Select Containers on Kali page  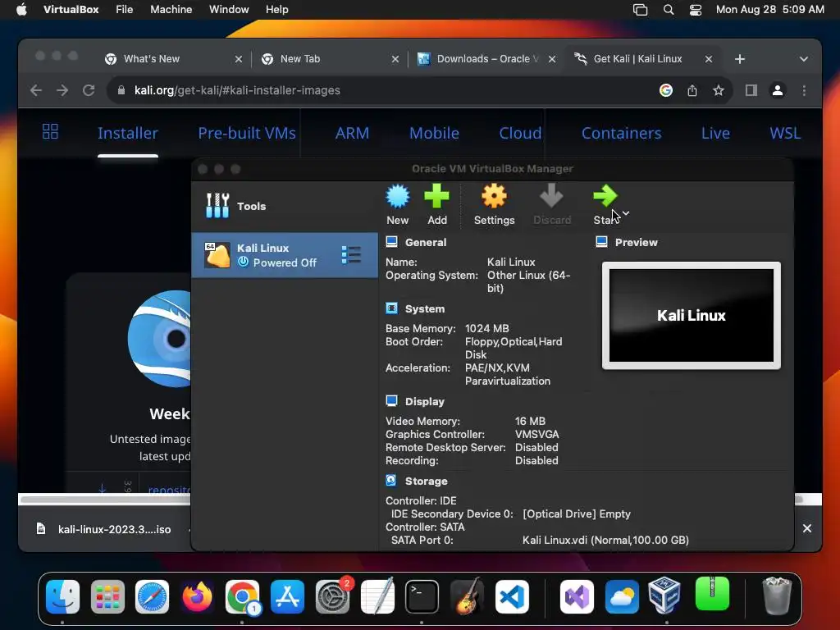point(622,133)
